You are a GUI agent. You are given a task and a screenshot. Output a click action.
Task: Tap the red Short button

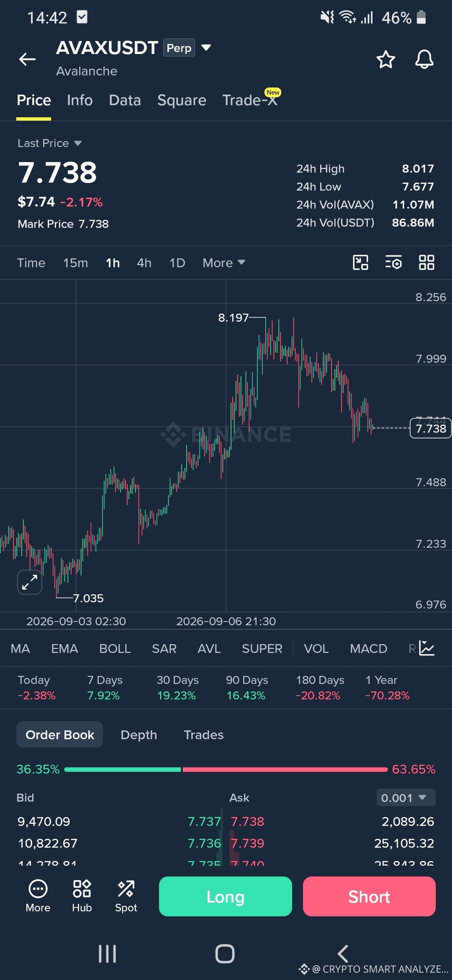tap(369, 896)
